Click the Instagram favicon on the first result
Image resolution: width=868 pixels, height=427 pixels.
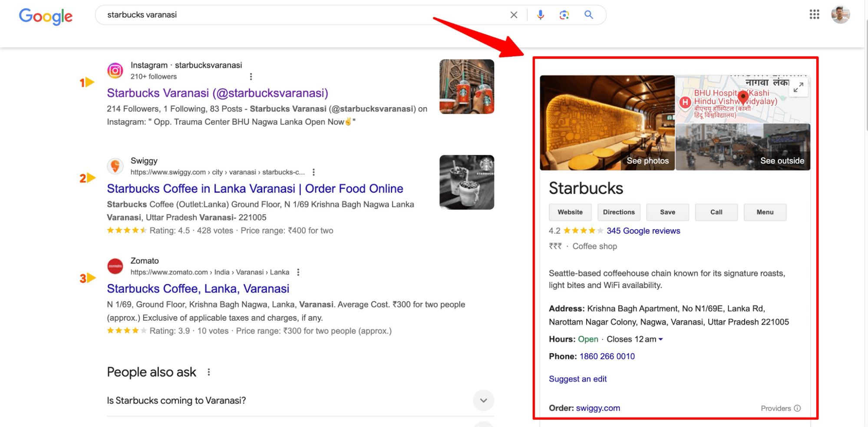coord(115,70)
